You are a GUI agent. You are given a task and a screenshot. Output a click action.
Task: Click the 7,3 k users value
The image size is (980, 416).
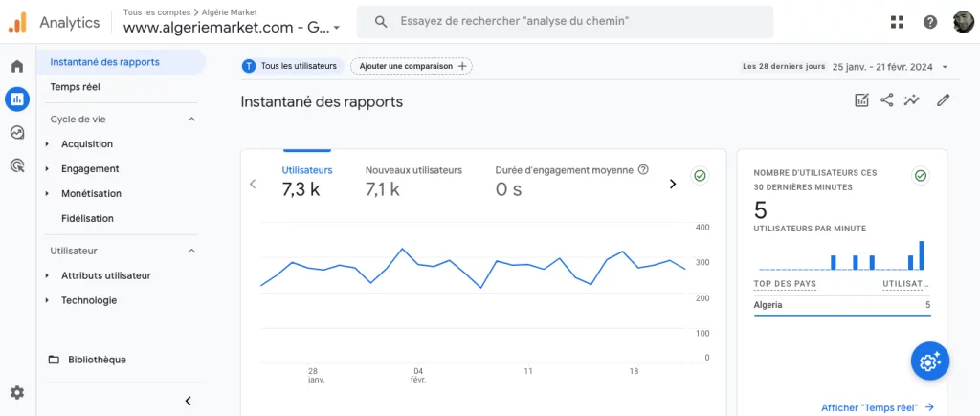[301, 189]
